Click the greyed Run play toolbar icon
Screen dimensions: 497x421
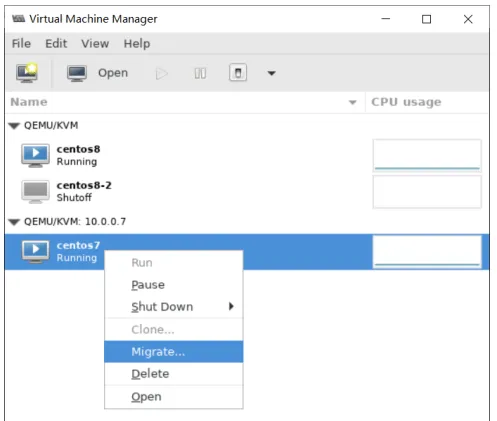162,73
